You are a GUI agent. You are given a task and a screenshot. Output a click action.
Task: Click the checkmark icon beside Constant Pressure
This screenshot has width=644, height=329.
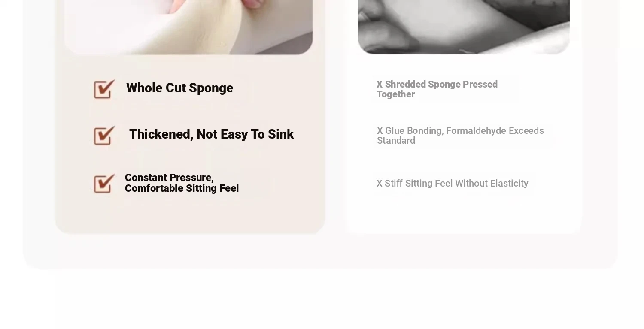[x=104, y=183]
